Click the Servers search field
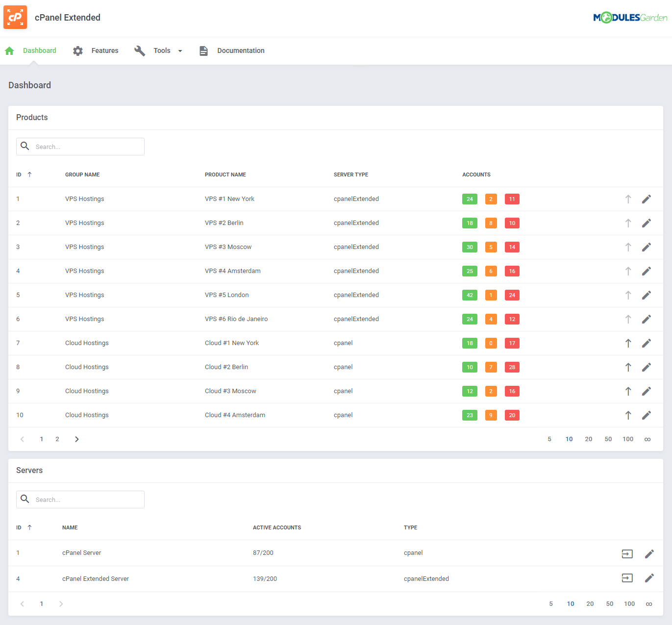672x625 pixels. tap(80, 500)
